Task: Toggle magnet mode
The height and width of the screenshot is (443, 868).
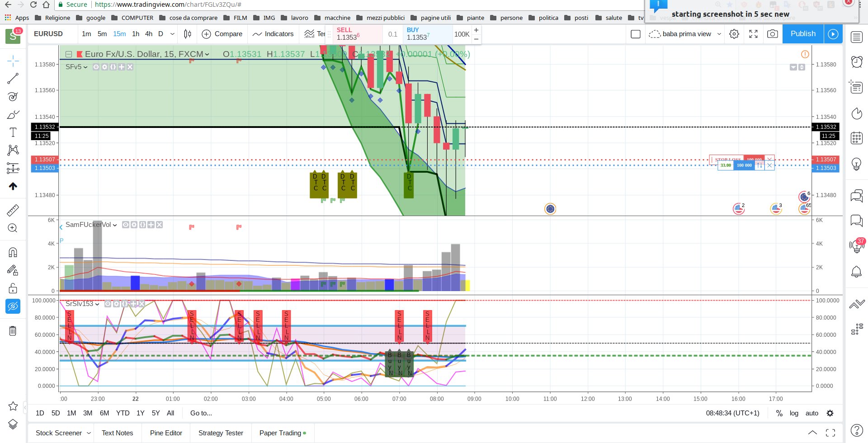Action: click(x=13, y=252)
